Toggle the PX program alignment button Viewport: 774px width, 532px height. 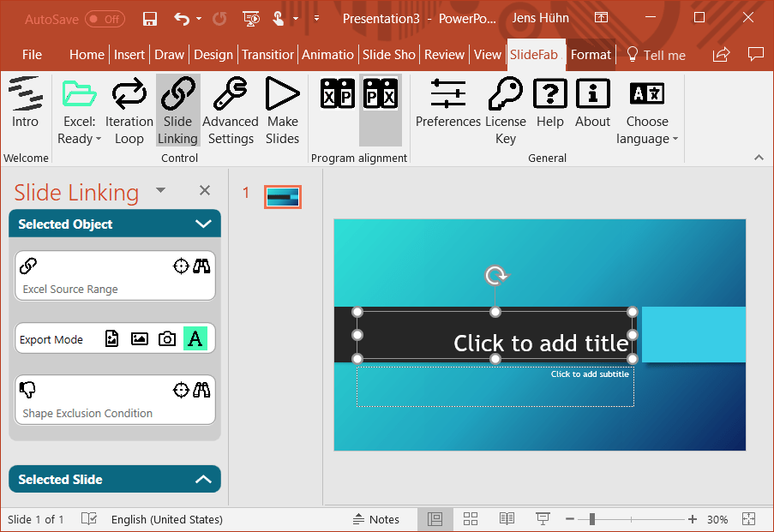pyautogui.click(x=380, y=110)
